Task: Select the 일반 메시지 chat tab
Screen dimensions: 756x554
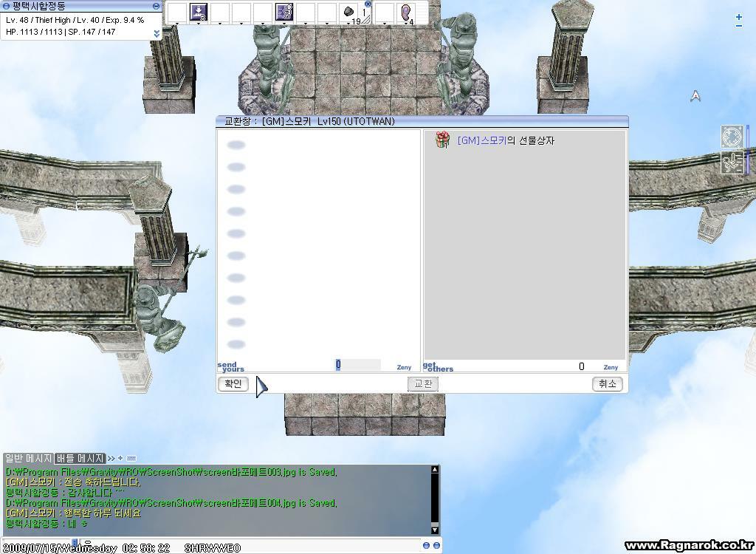Action: 29,459
